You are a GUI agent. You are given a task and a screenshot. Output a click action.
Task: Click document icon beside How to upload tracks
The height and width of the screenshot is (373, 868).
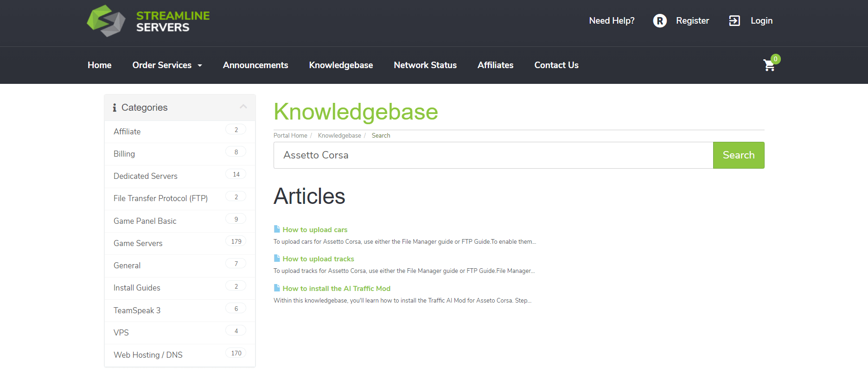click(277, 258)
